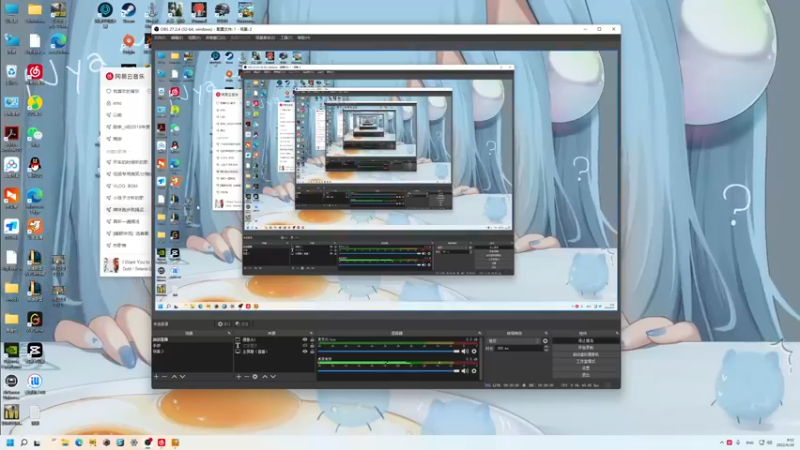Mute the Desktop Audio channel

(x=465, y=371)
